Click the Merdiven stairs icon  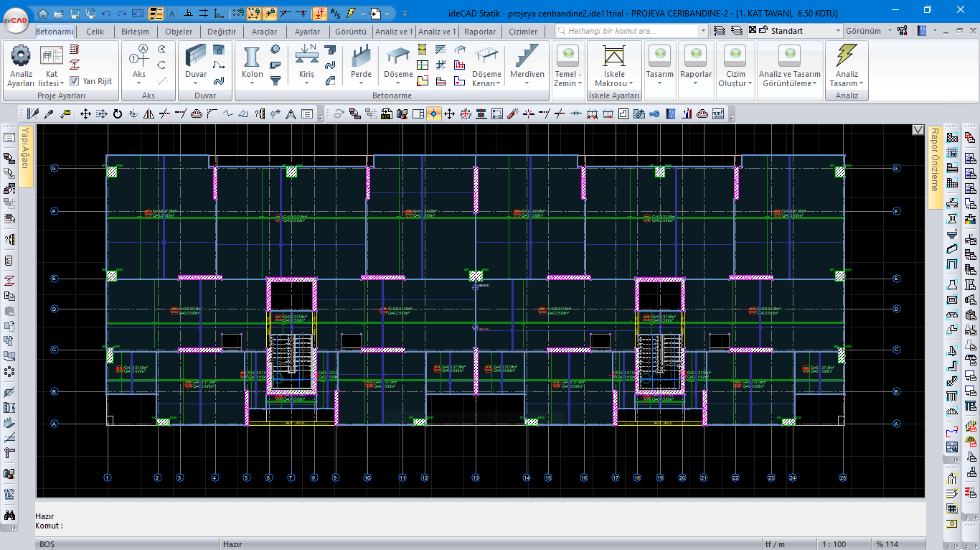pyautogui.click(x=527, y=56)
